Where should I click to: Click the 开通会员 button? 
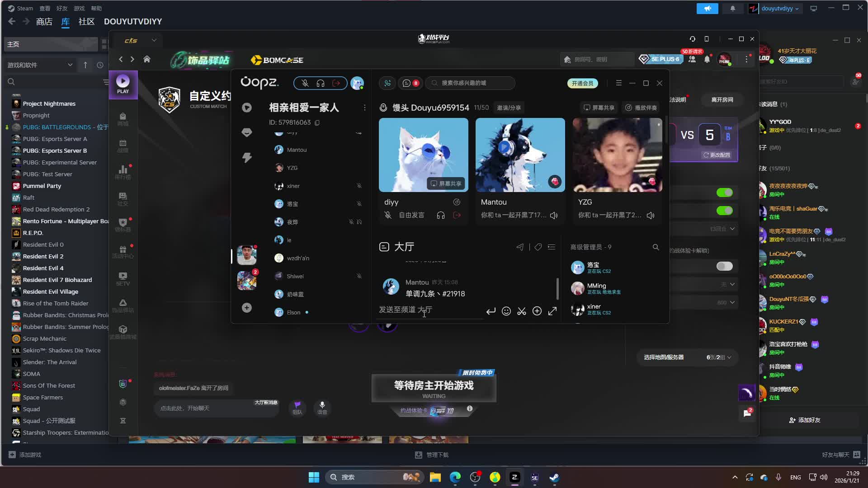pyautogui.click(x=582, y=83)
